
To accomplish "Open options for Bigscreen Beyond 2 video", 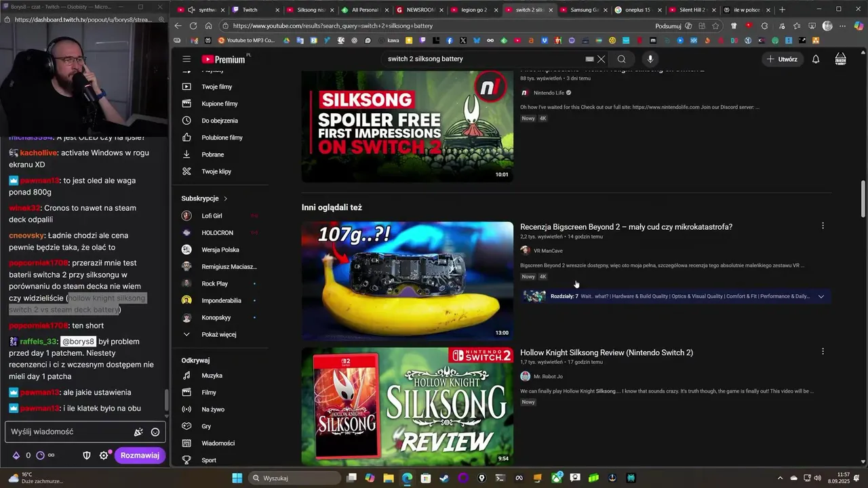I will (823, 226).
